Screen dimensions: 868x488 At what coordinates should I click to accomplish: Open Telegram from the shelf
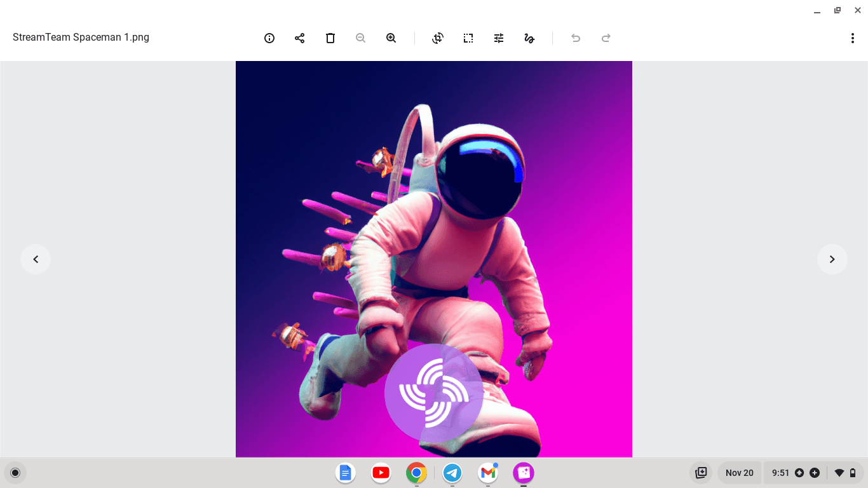tap(452, 473)
